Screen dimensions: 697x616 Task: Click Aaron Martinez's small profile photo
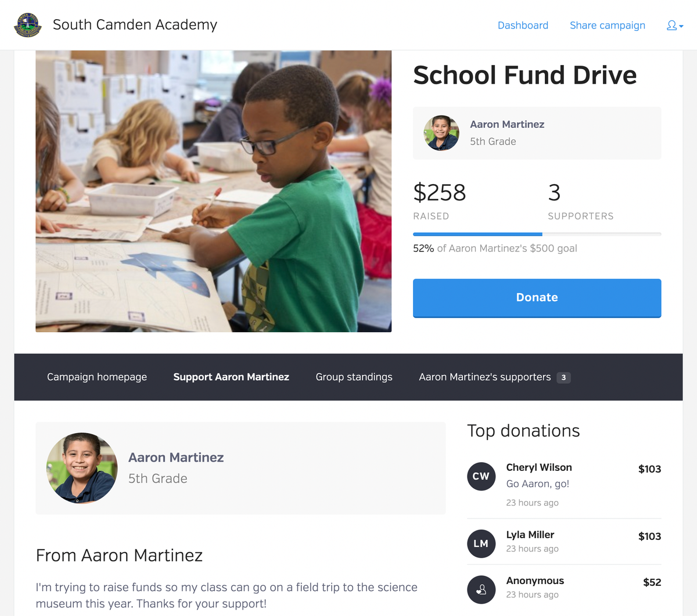pyautogui.click(x=441, y=133)
